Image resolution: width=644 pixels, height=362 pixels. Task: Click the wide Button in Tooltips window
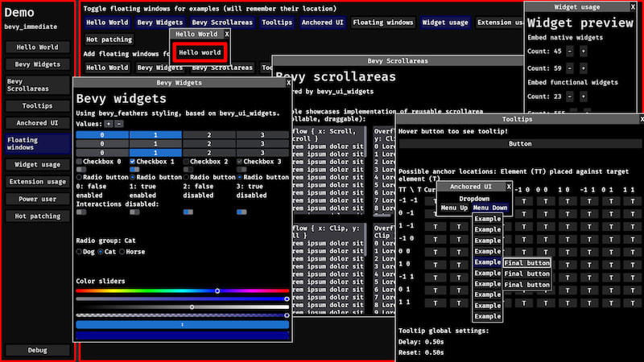pos(520,144)
